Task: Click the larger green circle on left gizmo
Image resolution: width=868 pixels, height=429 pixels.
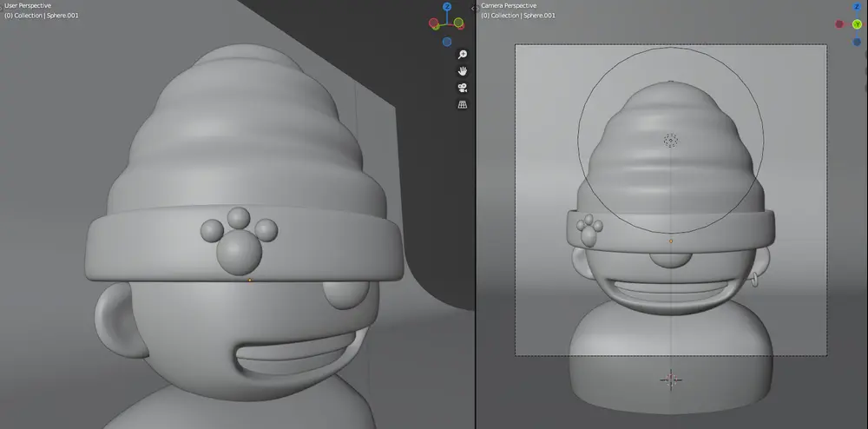Action: tap(457, 23)
